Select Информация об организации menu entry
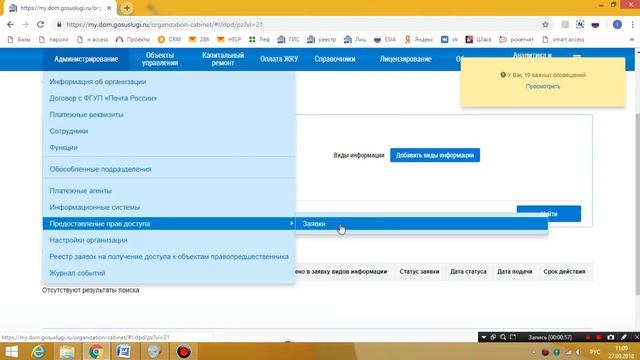Image resolution: width=640 pixels, height=360 pixels. (x=169, y=82)
